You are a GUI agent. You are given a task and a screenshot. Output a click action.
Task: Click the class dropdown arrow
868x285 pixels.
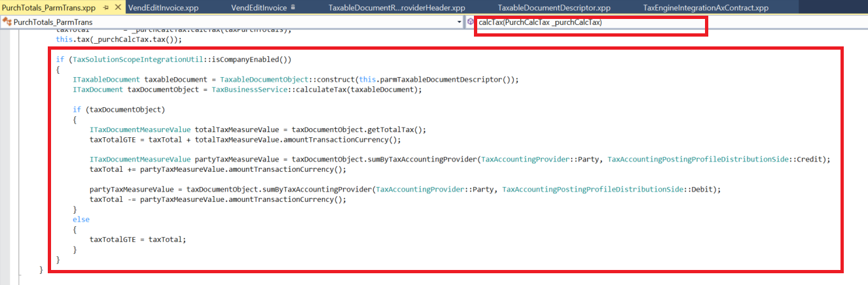point(459,22)
